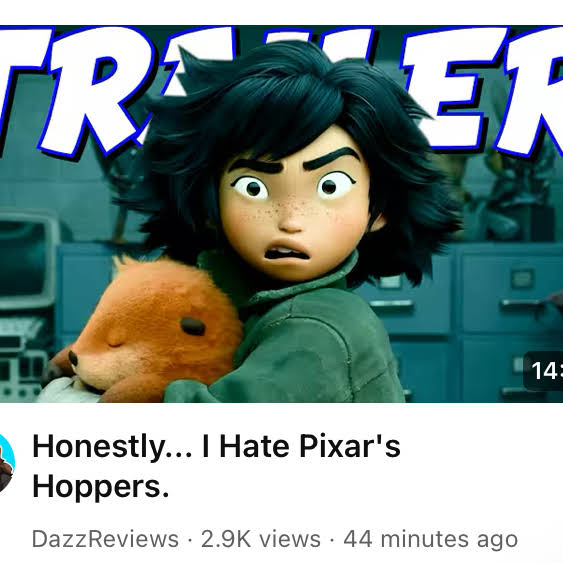Tap the beaver's black nose
The width and height of the screenshot is (563, 563).
tap(73, 358)
